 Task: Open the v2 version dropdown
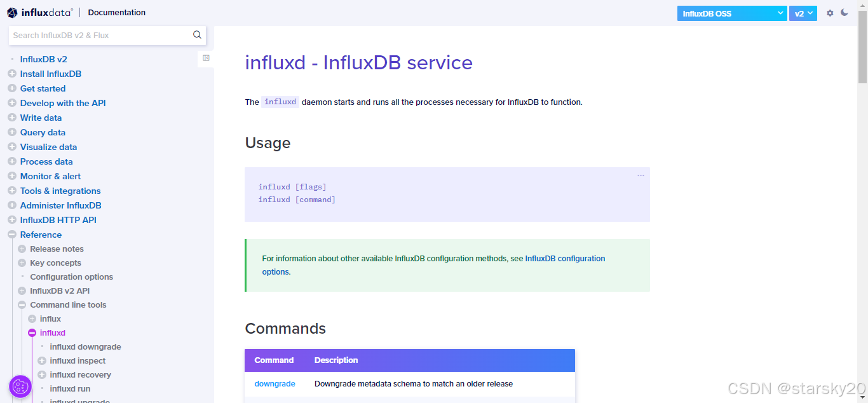tap(803, 13)
